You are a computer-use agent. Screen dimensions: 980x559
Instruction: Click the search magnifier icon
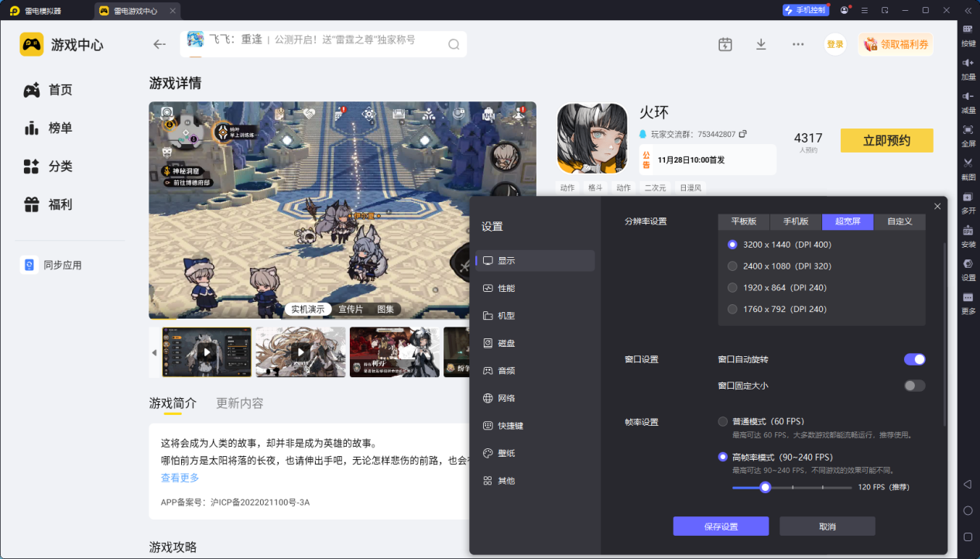(x=454, y=45)
